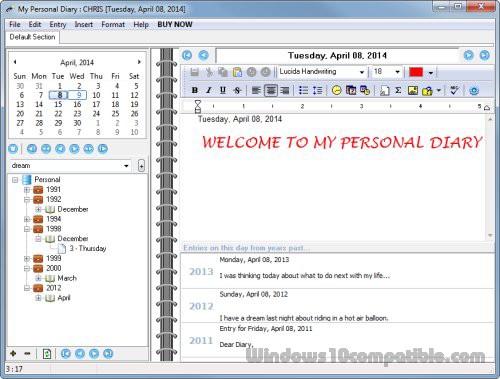Run the spell check ABC icon
The height and width of the screenshot is (379, 500).
(x=454, y=90)
